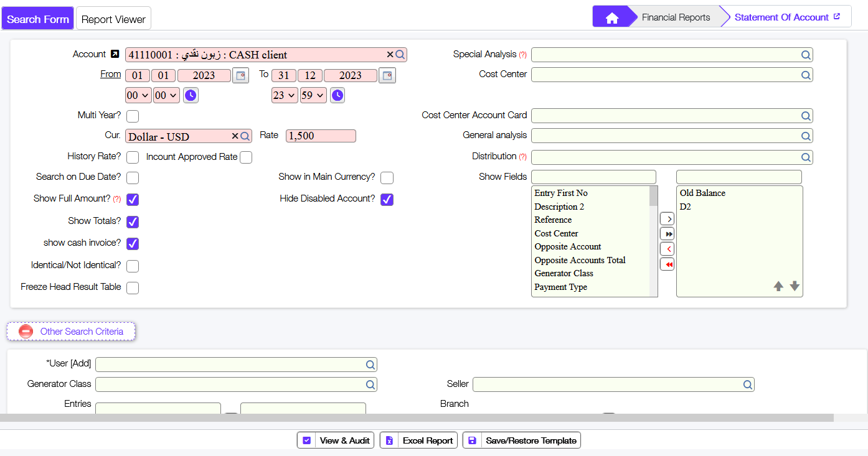Search Cost Center with magnifier icon

(806, 75)
